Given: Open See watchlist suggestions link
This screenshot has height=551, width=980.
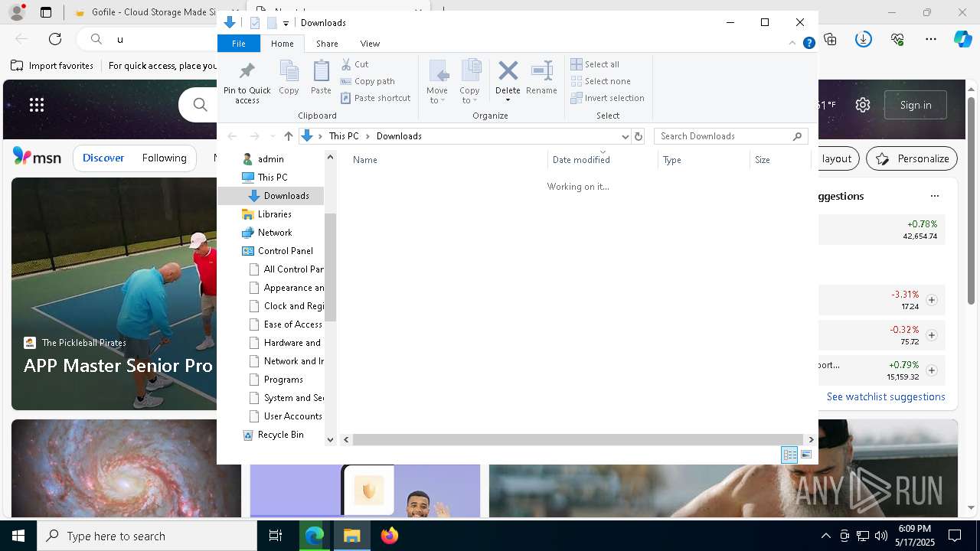Looking at the screenshot, I should coord(886,396).
